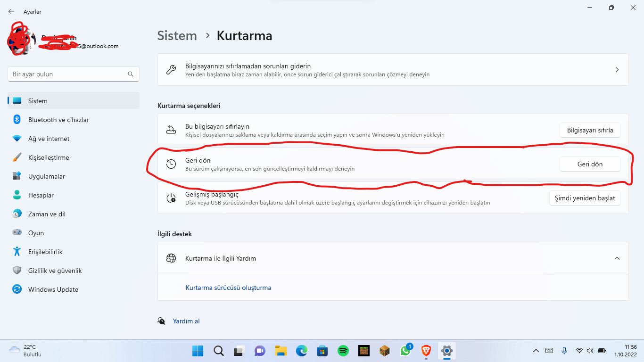Viewport: 644px width, 362px height.
Task: Click the search magnifier in settings search box
Action: 131,74
